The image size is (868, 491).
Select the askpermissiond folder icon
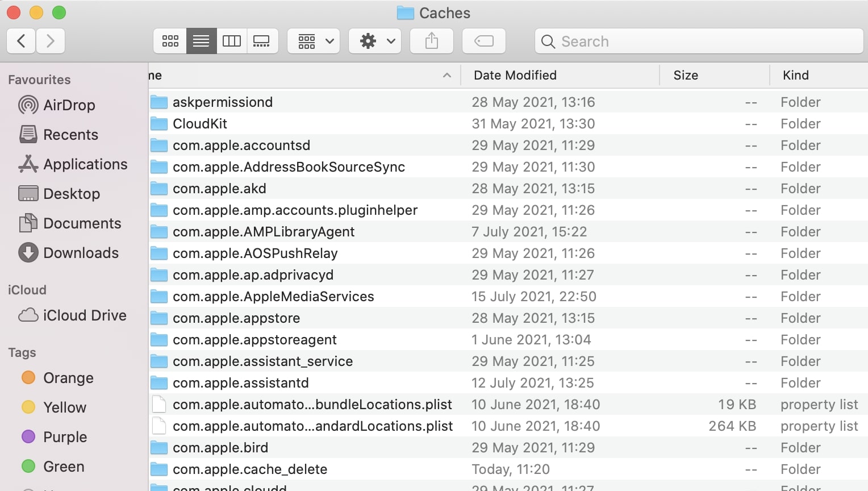point(159,102)
